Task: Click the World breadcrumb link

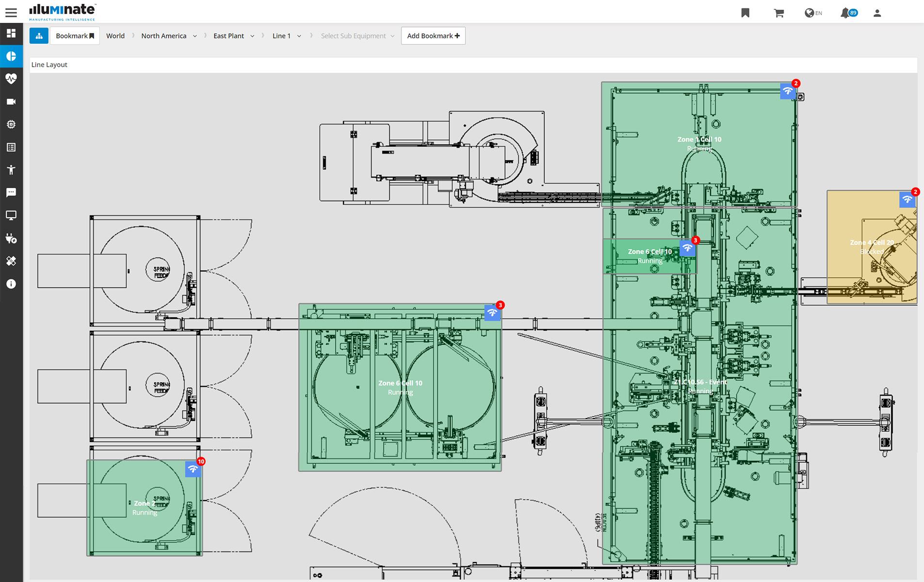Action: coord(115,35)
